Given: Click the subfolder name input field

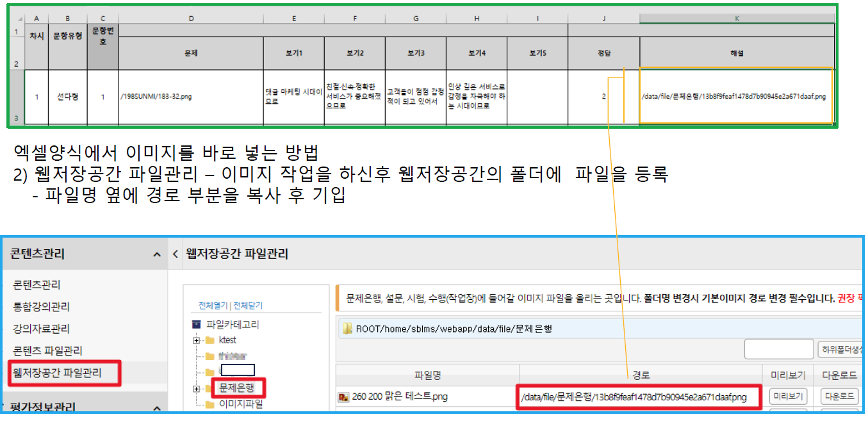Looking at the screenshot, I should coord(778,349).
